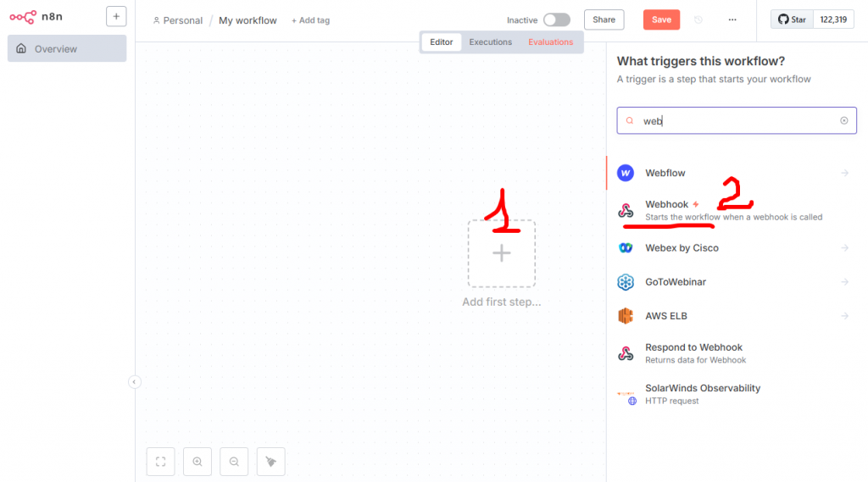Viewport: 868px width, 482px height.
Task: Switch to the Evaluations tab
Action: click(x=551, y=42)
